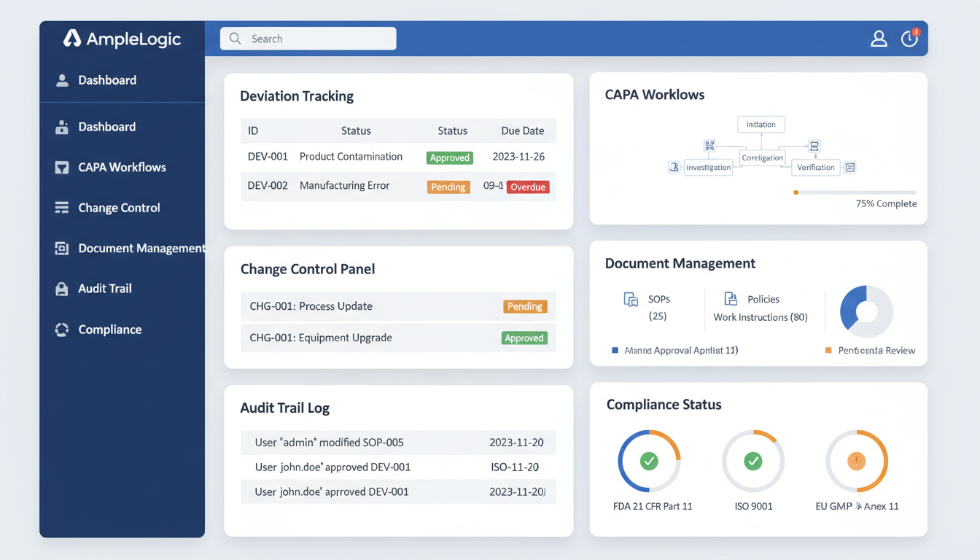Click the Pending badge on CHG-001 Process Update

coord(524,306)
